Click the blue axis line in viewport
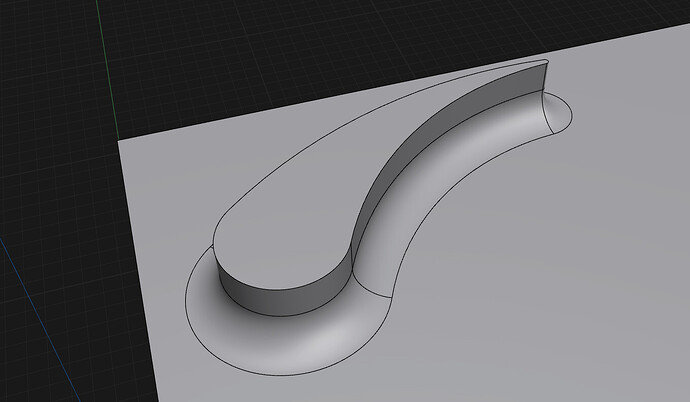This screenshot has width=690, height=402. (40, 319)
